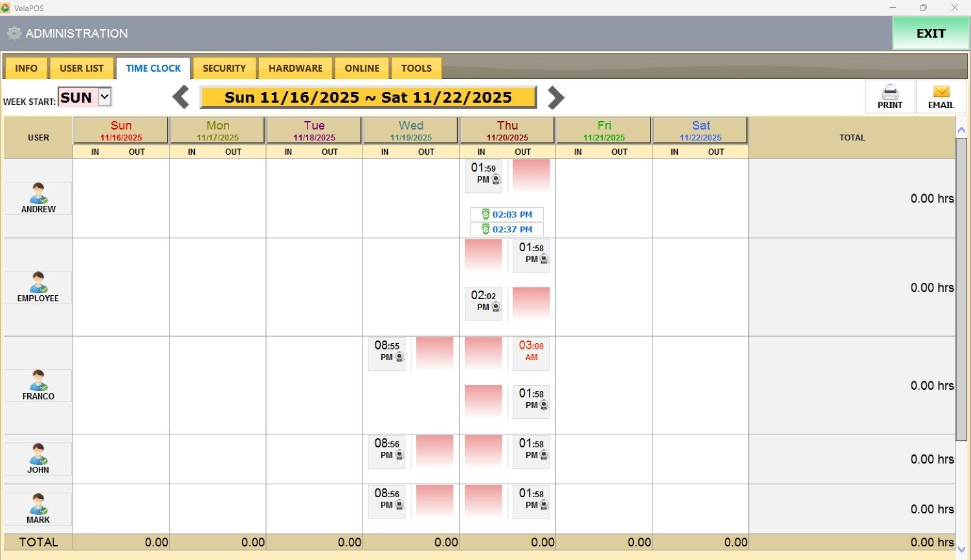Click the PRINT printer icon

pyautogui.click(x=889, y=93)
